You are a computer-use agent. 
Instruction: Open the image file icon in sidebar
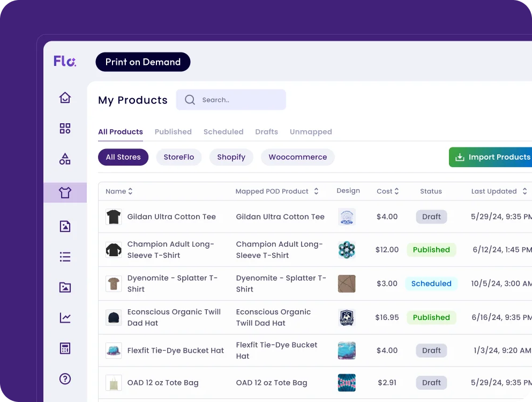point(65,226)
